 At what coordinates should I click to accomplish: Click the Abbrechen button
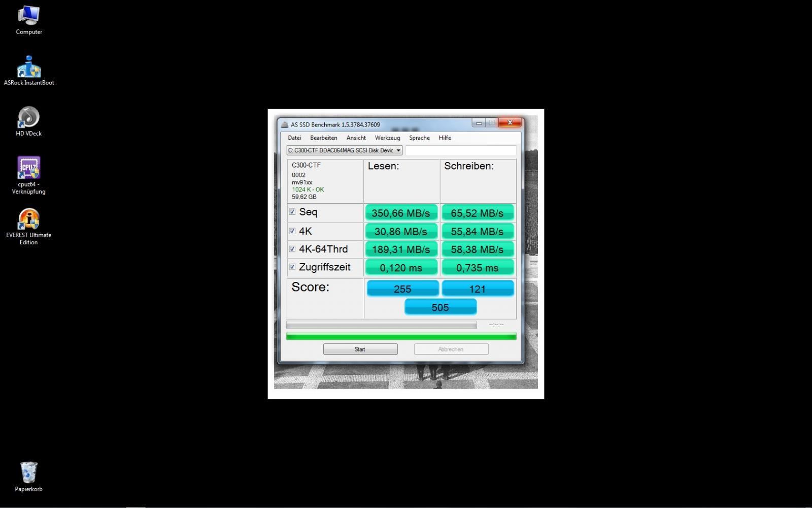(451, 349)
